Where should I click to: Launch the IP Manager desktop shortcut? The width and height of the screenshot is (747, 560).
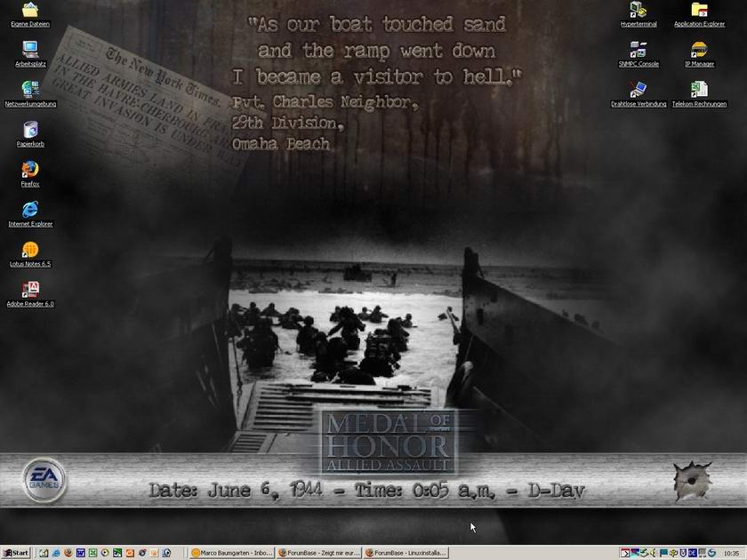tap(699, 54)
